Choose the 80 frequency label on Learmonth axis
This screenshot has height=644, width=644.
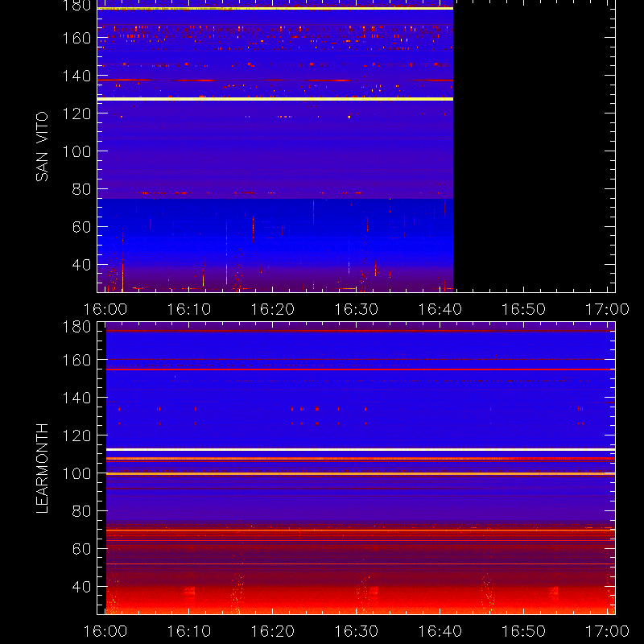81,511
